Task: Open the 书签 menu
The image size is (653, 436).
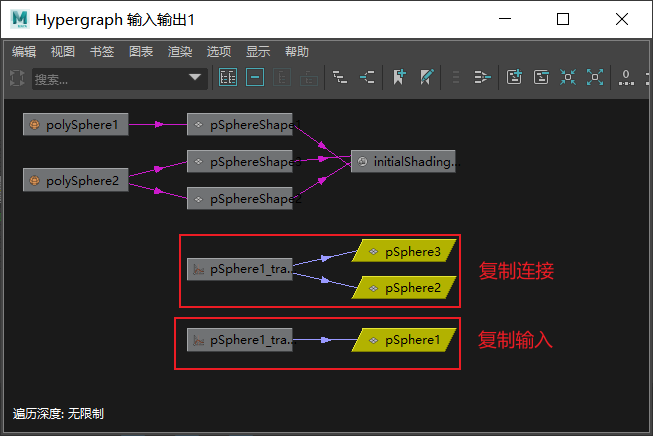Action: tap(102, 52)
